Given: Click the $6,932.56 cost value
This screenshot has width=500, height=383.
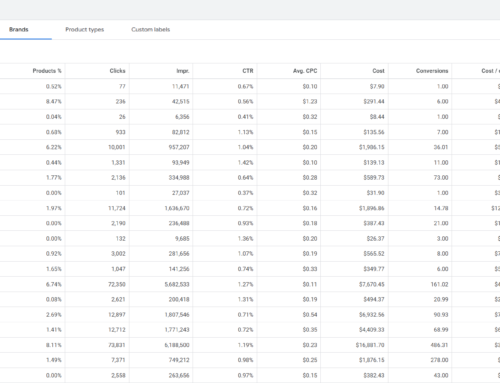Looking at the screenshot, I should pyautogui.click(x=372, y=314).
